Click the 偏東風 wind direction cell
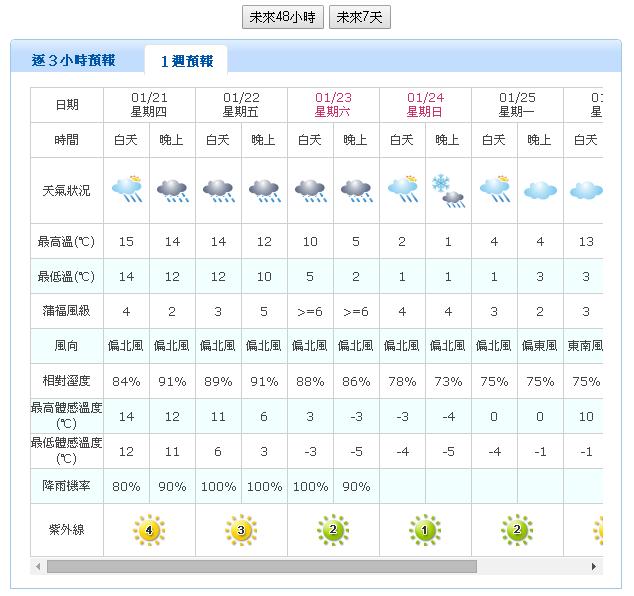634x596 pixels. coord(539,346)
